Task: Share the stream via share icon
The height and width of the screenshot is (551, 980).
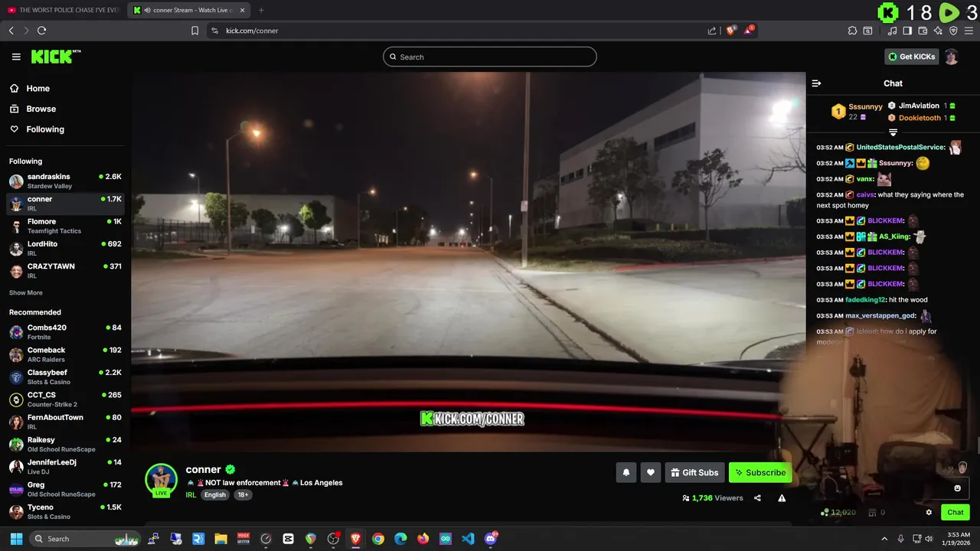Action: pos(757,498)
